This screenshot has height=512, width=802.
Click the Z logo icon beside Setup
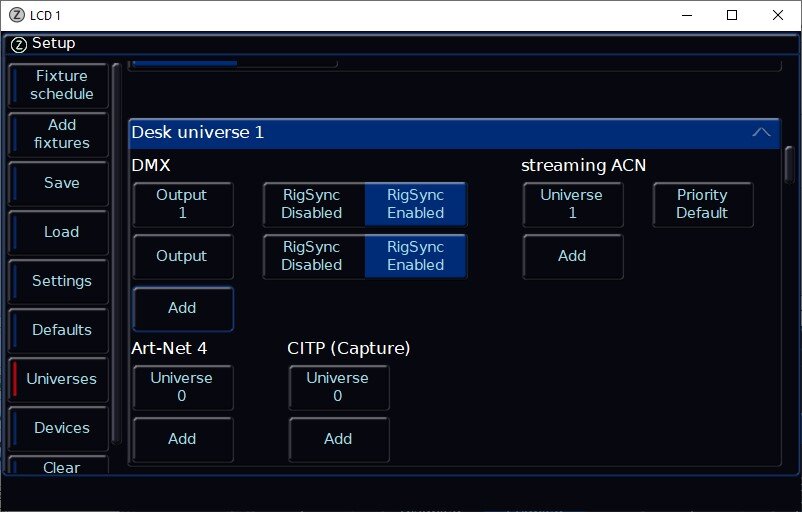click(18, 44)
